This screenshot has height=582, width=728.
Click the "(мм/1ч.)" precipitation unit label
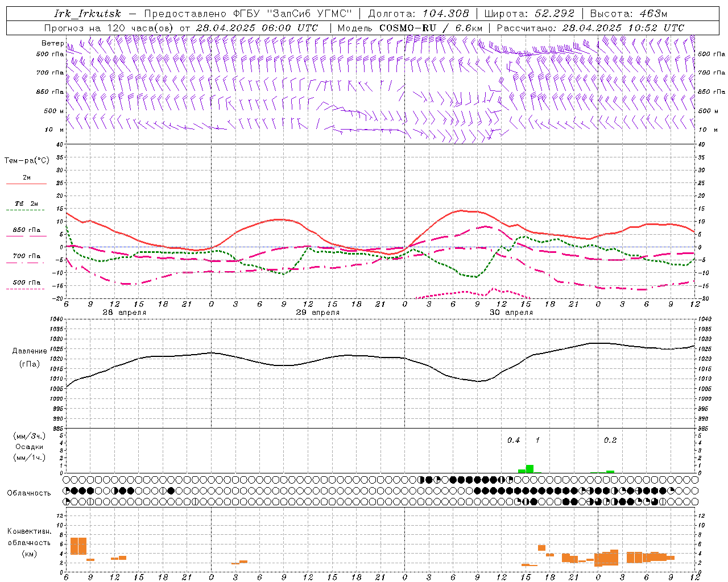[29, 458]
